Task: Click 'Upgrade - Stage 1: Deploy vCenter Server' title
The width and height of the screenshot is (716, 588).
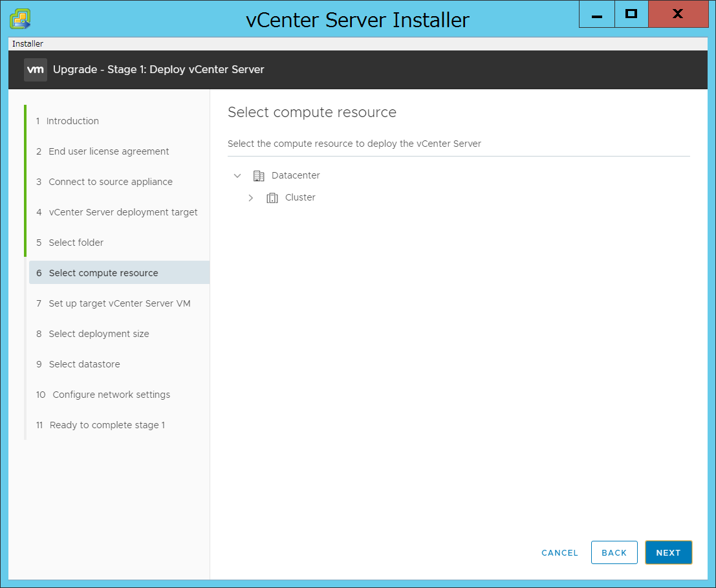Action: tap(158, 69)
